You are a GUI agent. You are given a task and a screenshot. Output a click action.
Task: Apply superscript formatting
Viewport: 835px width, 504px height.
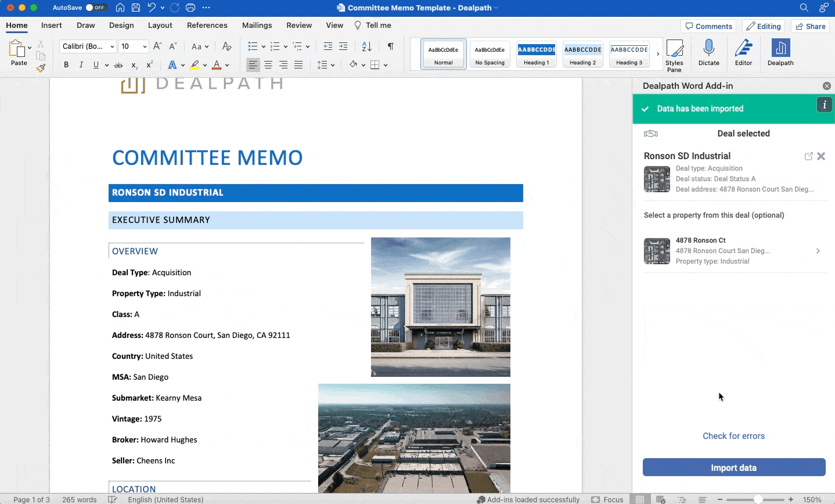click(149, 65)
